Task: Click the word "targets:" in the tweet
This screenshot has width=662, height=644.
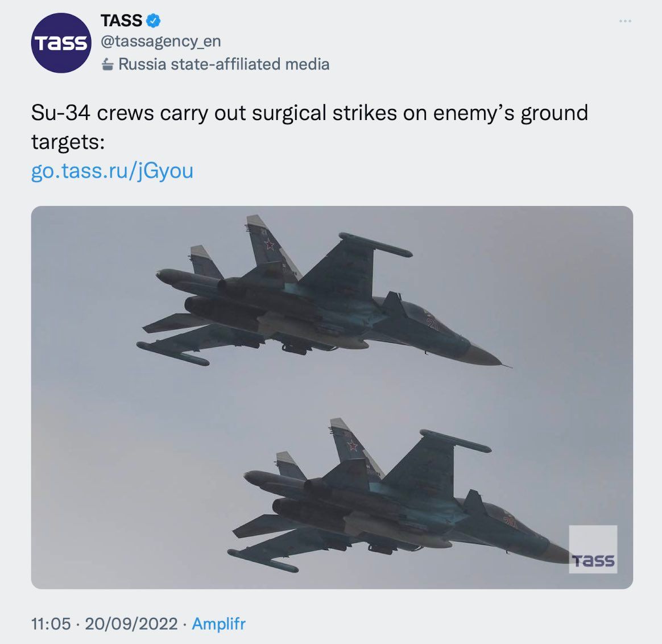Action: tap(68, 142)
